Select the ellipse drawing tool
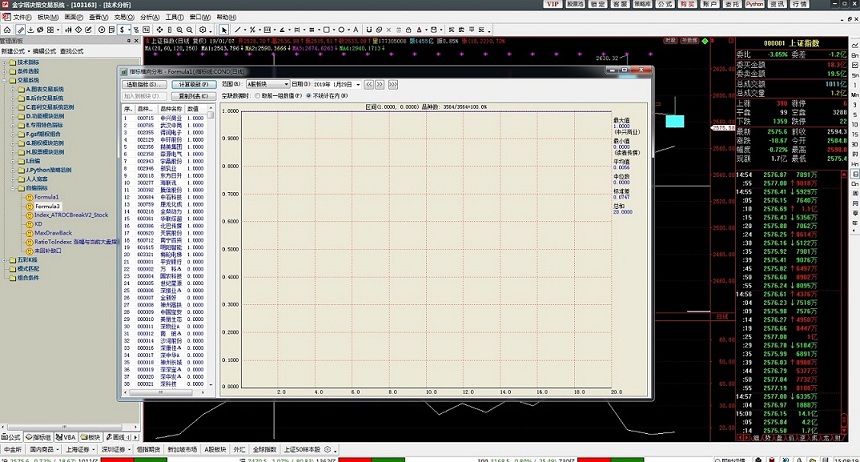The image size is (860, 462). [341, 29]
